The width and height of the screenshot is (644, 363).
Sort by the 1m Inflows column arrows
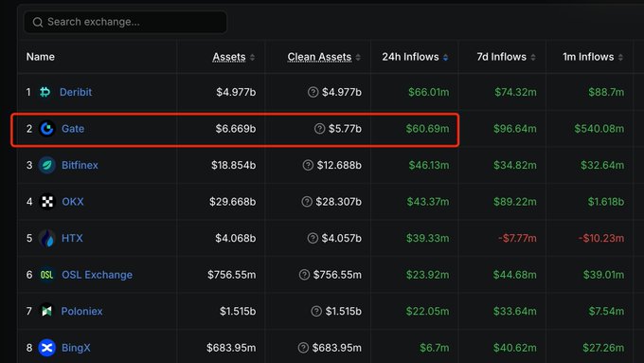(x=620, y=57)
